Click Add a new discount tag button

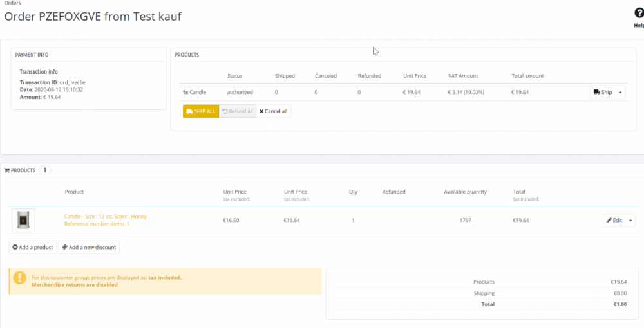coord(88,247)
